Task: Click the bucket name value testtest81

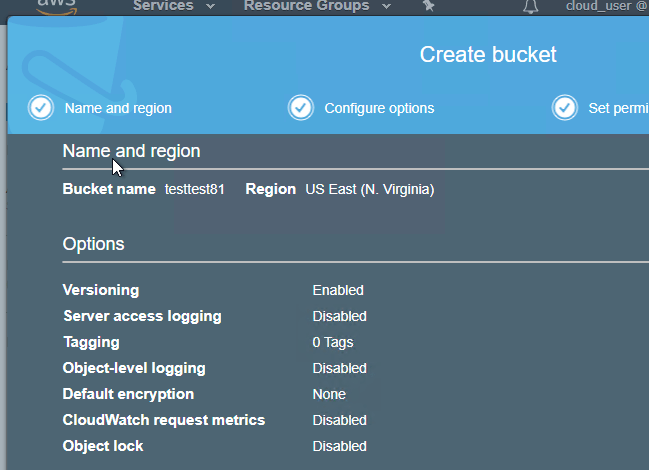Action: (x=195, y=189)
